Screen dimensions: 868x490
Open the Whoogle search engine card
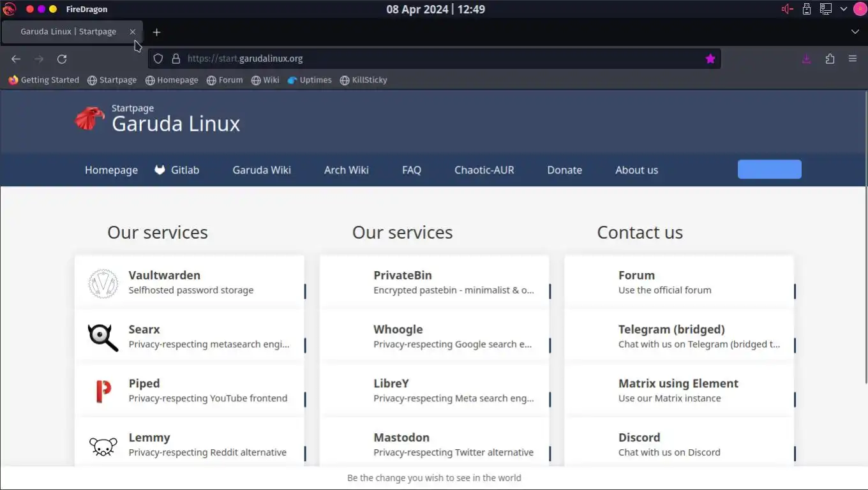[x=435, y=337]
